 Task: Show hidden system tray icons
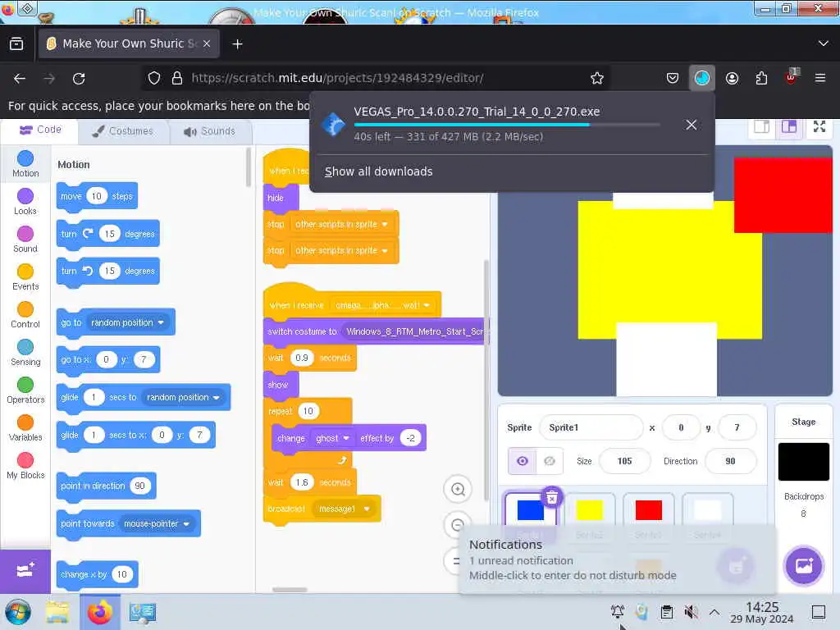(714, 612)
